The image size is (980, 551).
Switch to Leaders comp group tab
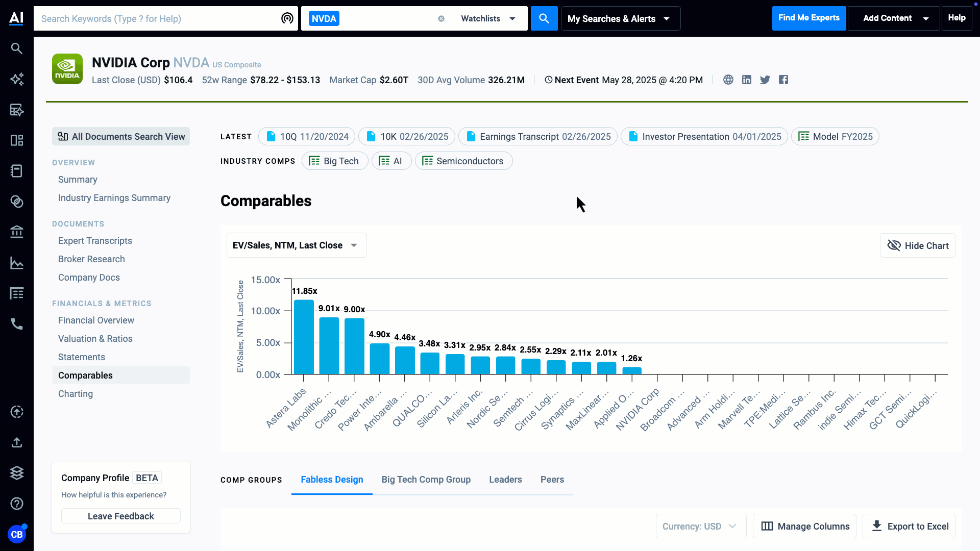505,480
